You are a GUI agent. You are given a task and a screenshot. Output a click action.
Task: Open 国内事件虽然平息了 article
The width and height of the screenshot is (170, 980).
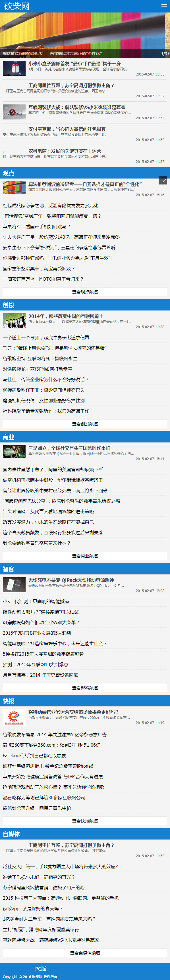coord(53,469)
